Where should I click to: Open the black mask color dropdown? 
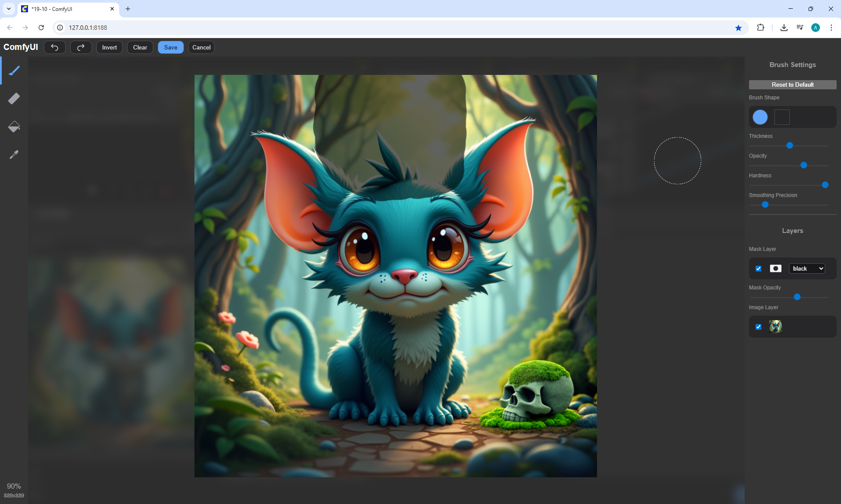point(807,268)
